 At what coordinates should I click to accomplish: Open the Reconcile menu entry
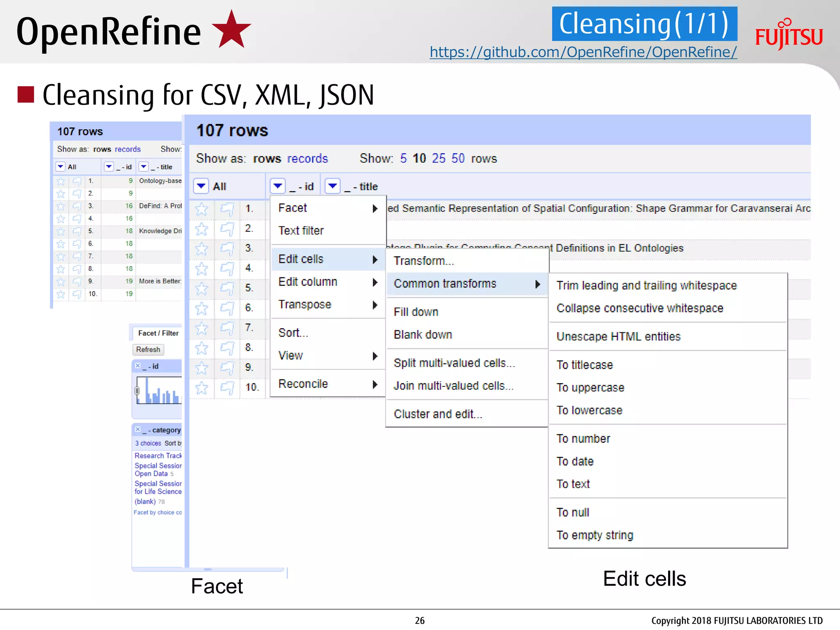pos(328,384)
